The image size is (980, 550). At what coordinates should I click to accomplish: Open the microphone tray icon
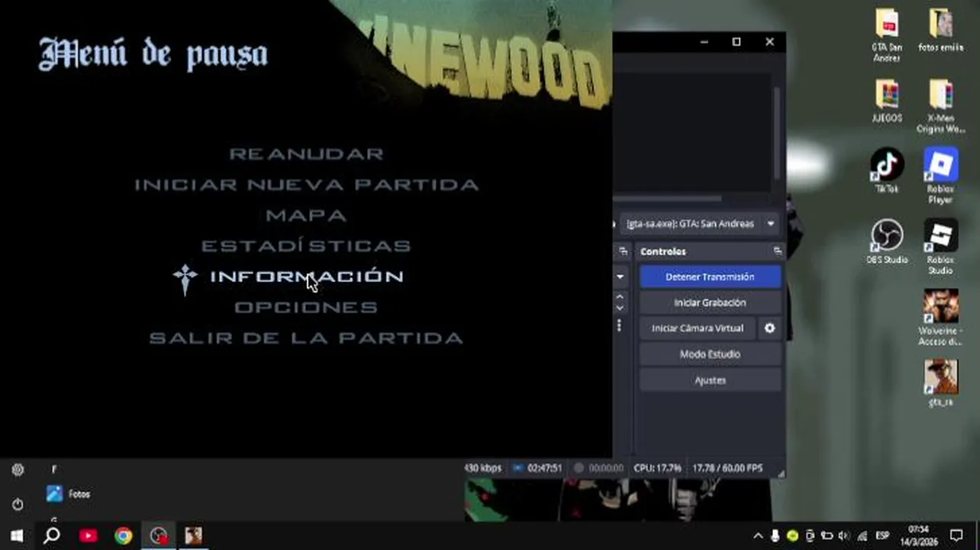coord(775,535)
